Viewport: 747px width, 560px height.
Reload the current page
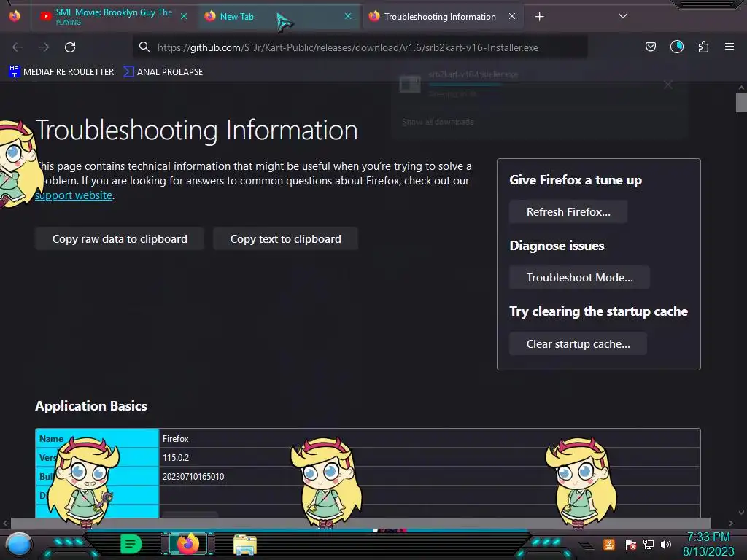(70, 47)
